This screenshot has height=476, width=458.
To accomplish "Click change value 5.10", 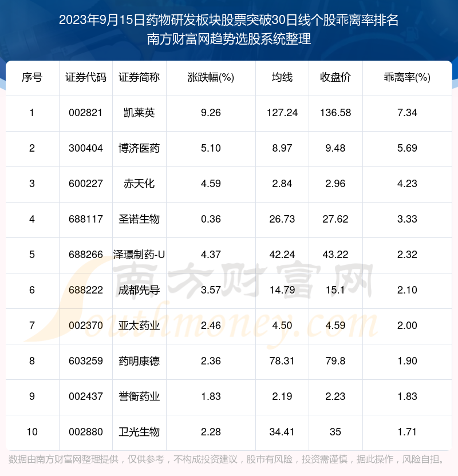I will point(211,148).
